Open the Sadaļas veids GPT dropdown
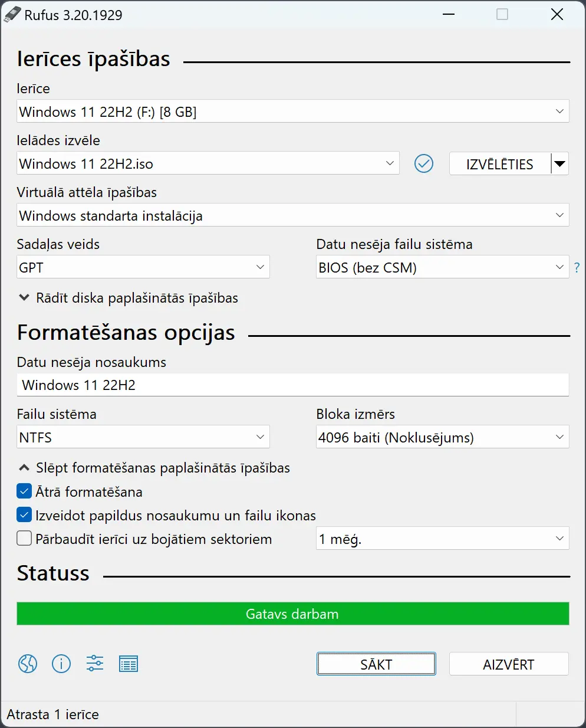The image size is (586, 728). pyautogui.click(x=143, y=267)
